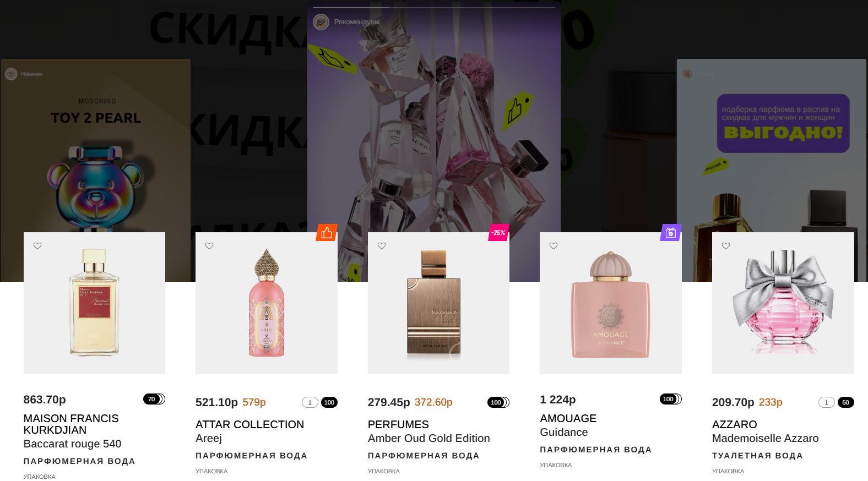Add Baccarat rouge 540 to favorites heart
Image resolution: width=868 pixels, height=481 pixels.
tap(37, 246)
